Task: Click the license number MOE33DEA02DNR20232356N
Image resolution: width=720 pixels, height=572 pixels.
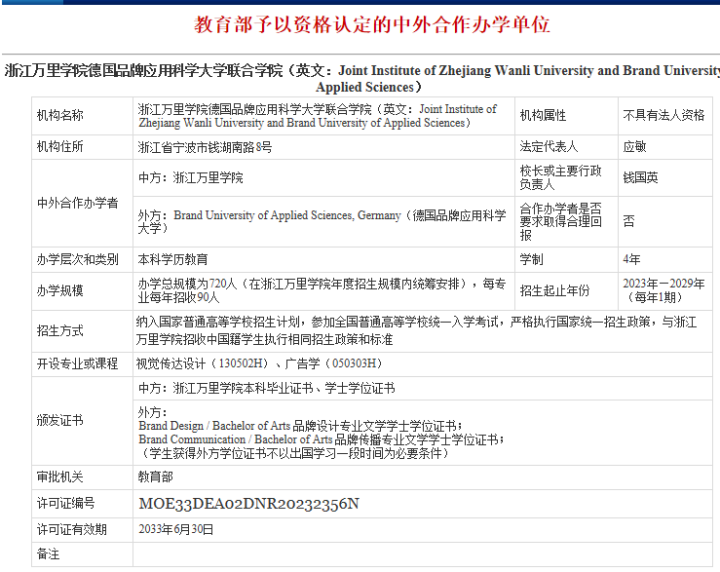Action: click(x=249, y=504)
